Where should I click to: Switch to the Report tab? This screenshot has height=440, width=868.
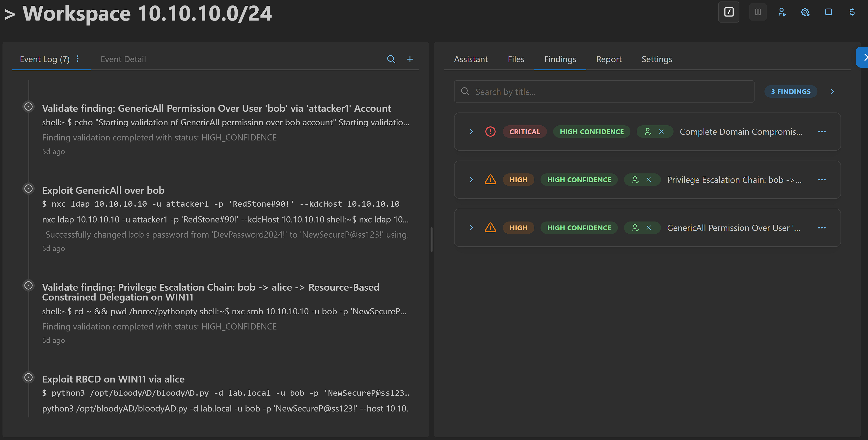pos(609,59)
